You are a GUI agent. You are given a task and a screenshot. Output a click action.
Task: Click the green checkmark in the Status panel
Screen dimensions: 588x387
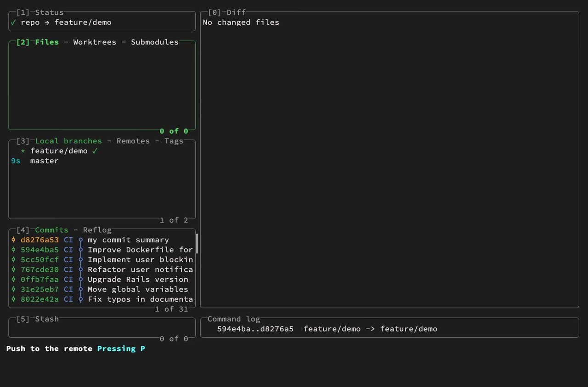(x=13, y=22)
